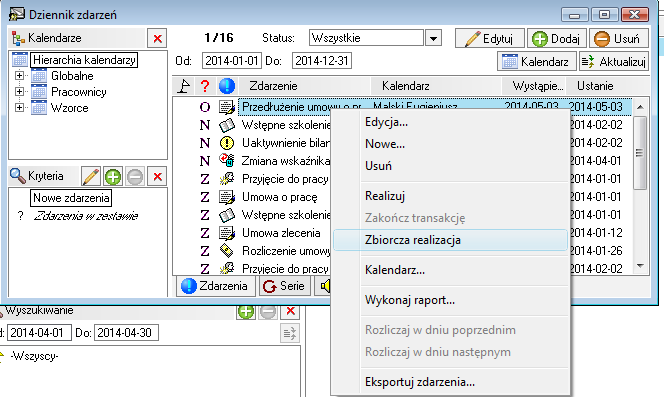Select Hierarchia kalendarzy tree root
Image resolution: width=664 pixels, height=397 pixels.
click(x=84, y=60)
